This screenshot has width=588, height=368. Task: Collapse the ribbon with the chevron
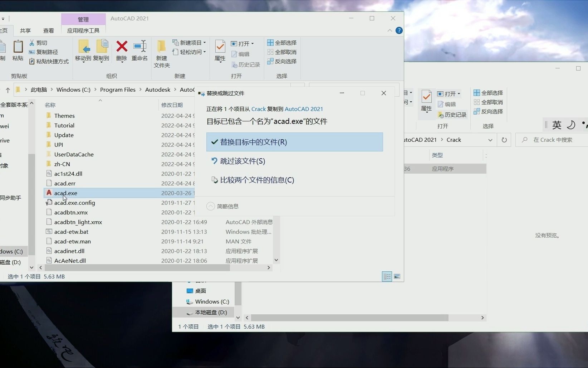click(390, 30)
